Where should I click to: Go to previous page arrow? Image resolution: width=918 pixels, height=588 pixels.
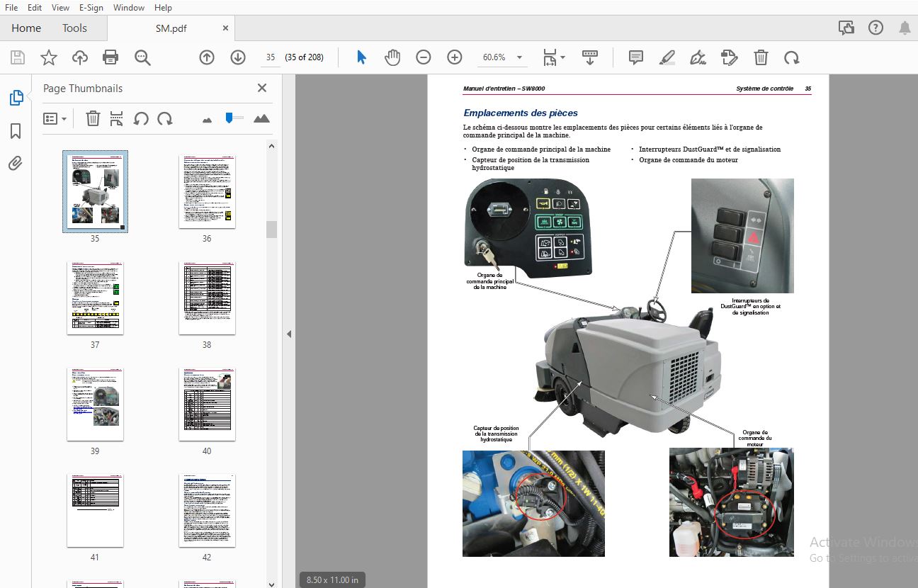[x=207, y=57]
